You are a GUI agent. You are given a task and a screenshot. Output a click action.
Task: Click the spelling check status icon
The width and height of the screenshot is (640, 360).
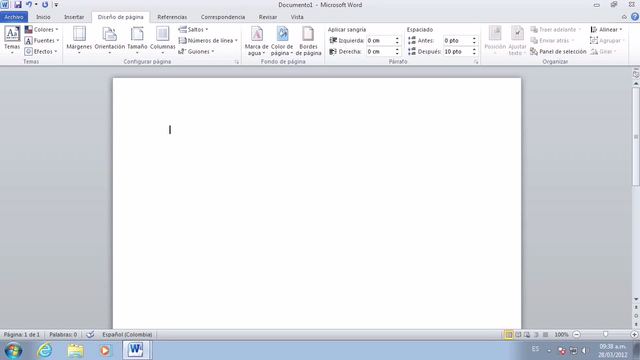pos(90,334)
